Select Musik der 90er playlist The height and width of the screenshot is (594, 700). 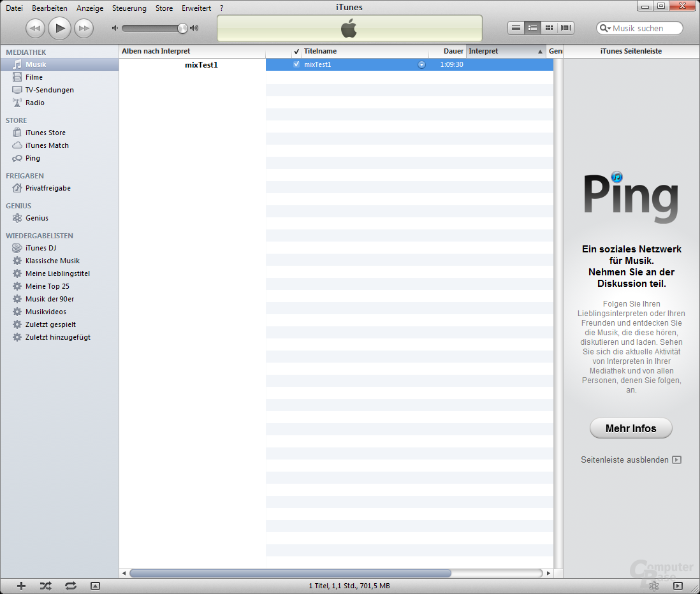click(59, 299)
